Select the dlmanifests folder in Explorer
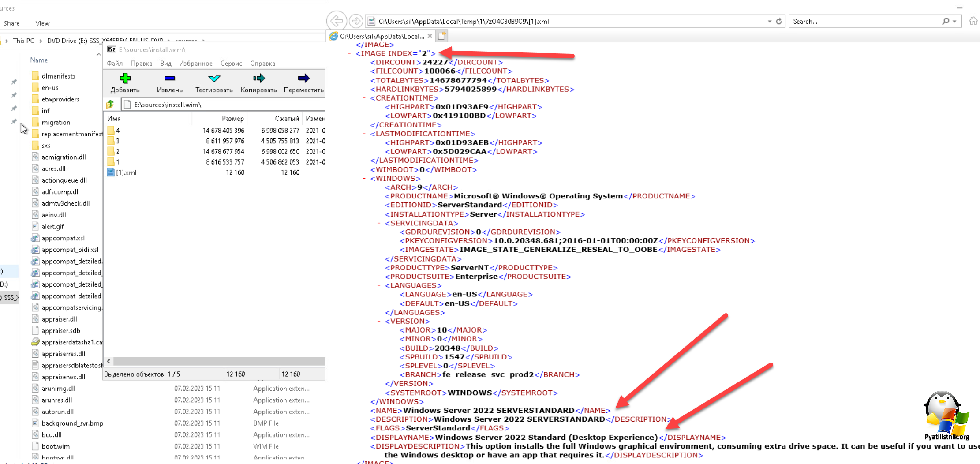Image resolution: width=980 pixels, height=464 pixels. pyautogui.click(x=58, y=76)
